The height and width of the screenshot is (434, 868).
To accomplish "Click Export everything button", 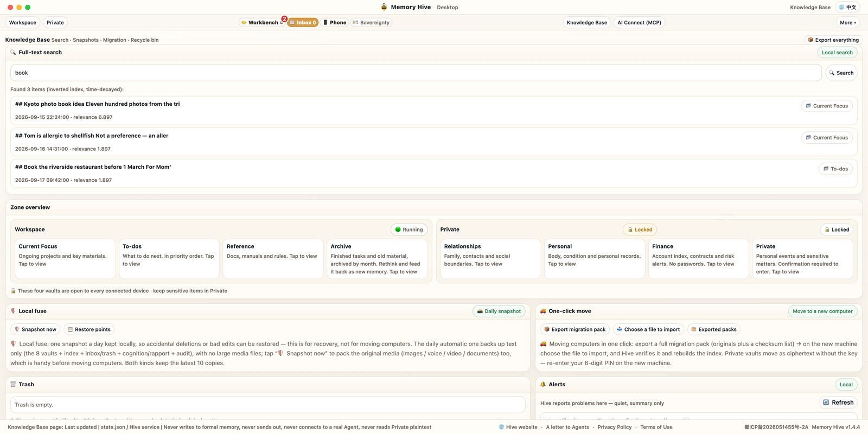I will pyautogui.click(x=833, y=40).
